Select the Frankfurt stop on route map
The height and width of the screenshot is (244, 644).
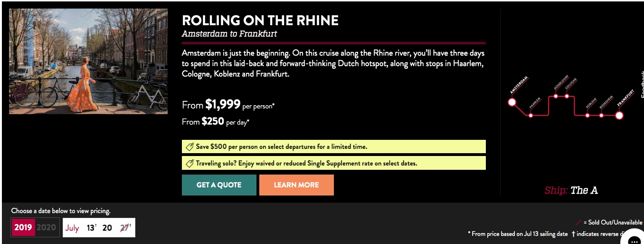(x=619, y=115)
